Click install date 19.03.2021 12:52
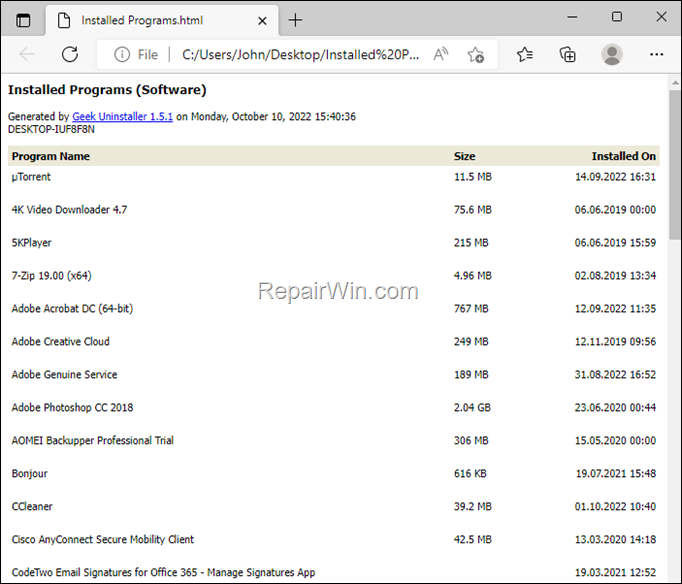Image resolution: width=682 pixels, height=584 pixels. point(615,572)
